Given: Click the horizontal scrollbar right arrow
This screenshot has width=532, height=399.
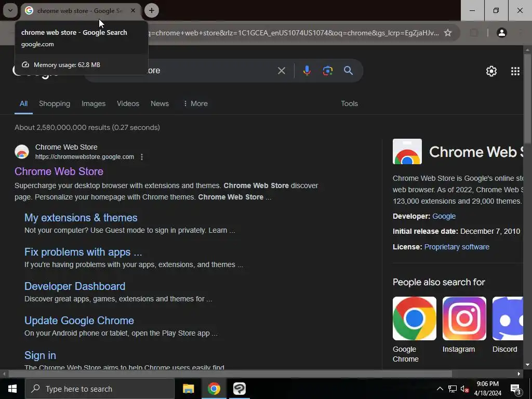Looking at the screenshot, I should pyautogui.click(x=519, y=374).
